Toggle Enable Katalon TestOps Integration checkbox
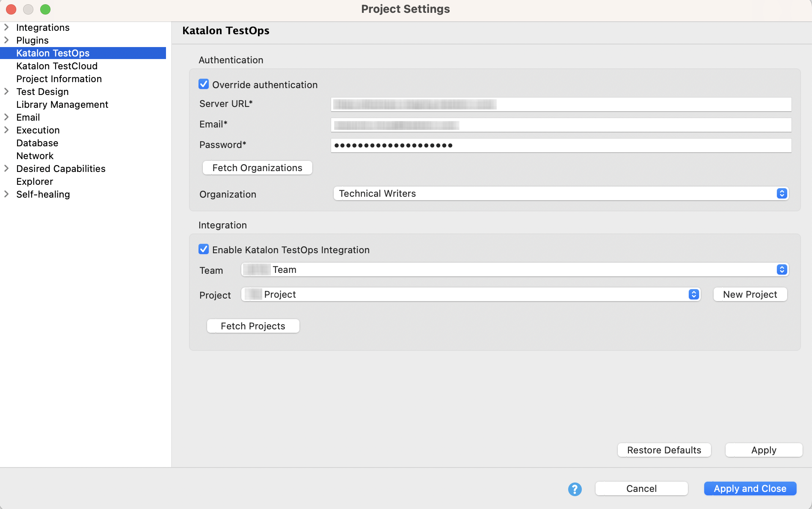The width and height of the screenshot is (812, 509). click(204, 249)
